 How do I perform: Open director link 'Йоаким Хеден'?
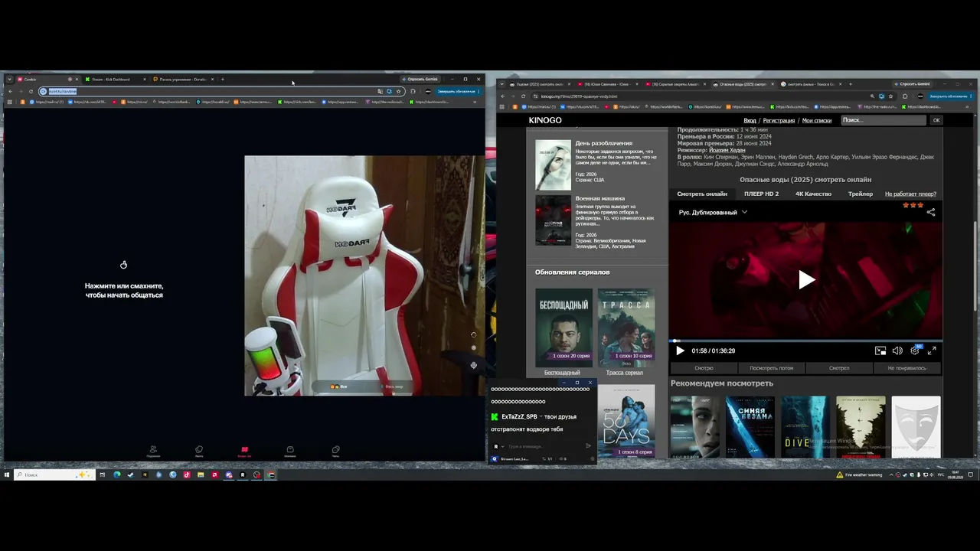point(727,150)
